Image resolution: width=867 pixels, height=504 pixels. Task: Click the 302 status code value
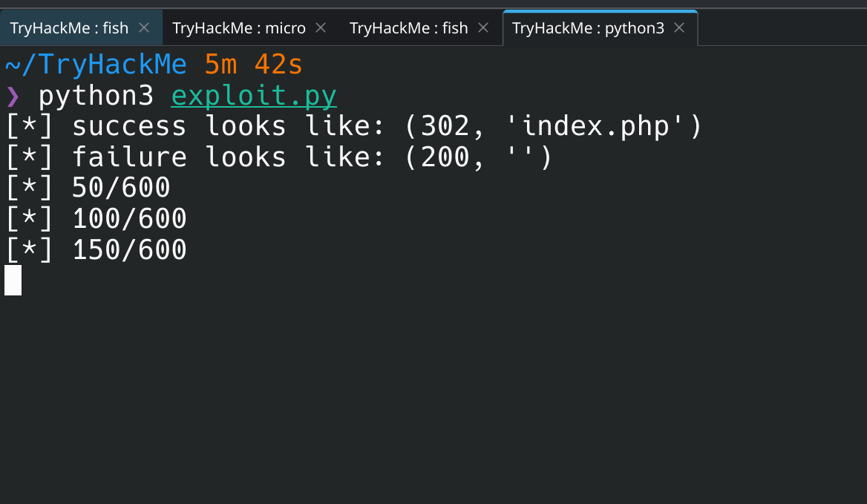coord(445,126)
